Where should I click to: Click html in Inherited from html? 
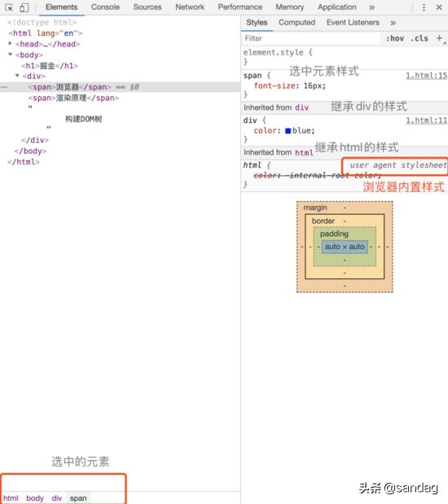[x=305, y=152]
